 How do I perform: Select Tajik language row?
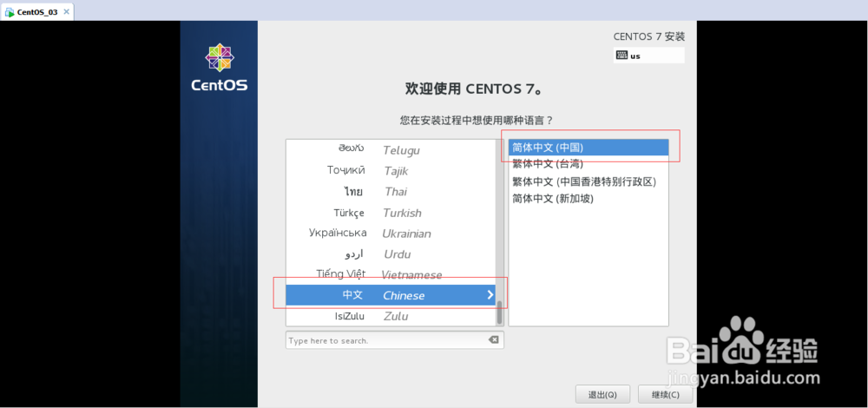click(x=391, y=171)
